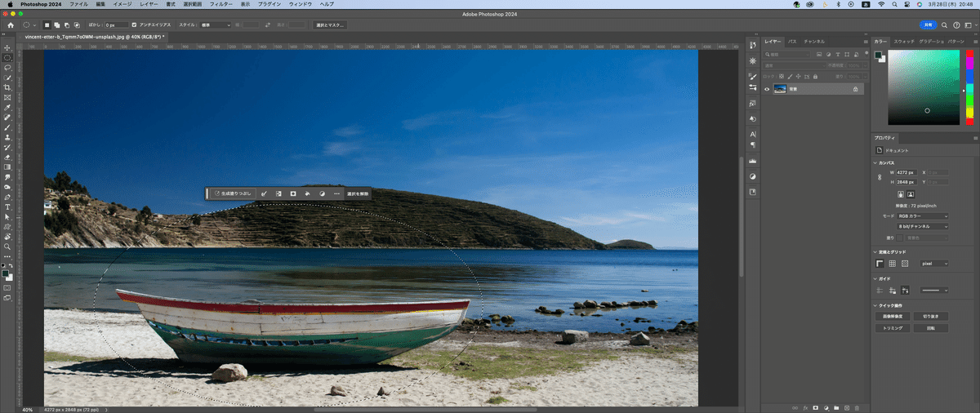Select the Eyedropper tool

click(x=7, y=107)
